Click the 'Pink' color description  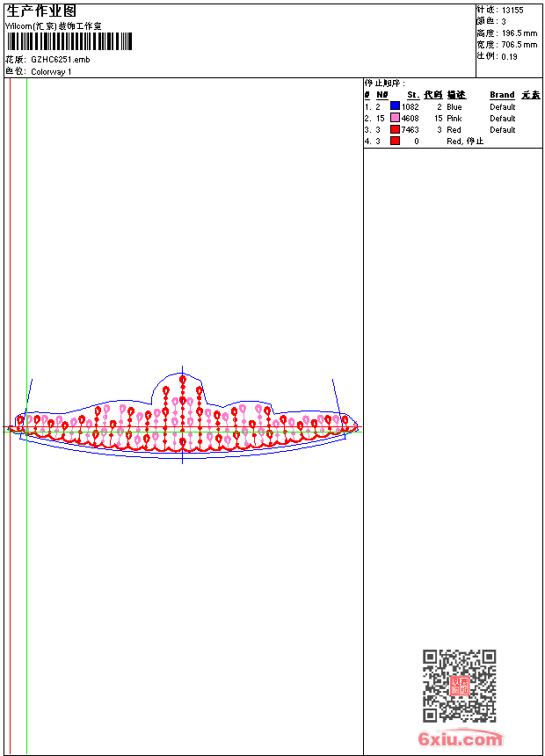tap(454, 118)
